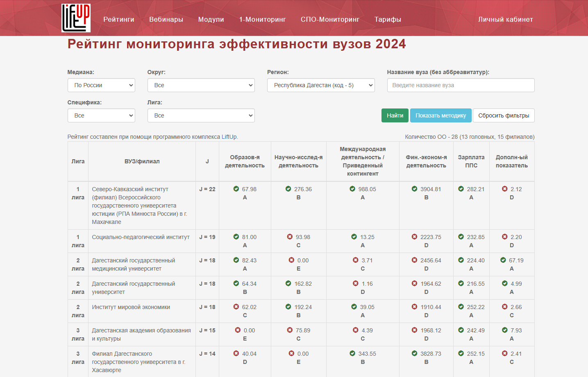The height and width of the screenshot is (377, 588).
Task: Click red cross icon beside 93.98
Action: pos(290,237)
